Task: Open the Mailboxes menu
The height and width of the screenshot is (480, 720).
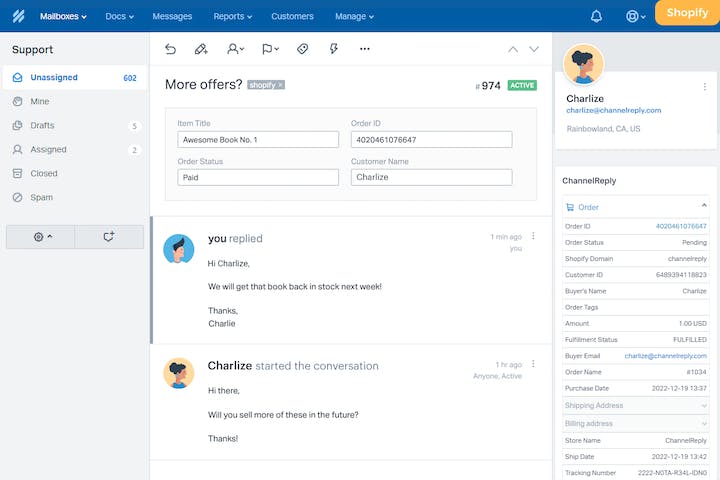Action: click(x=63, y=16)
